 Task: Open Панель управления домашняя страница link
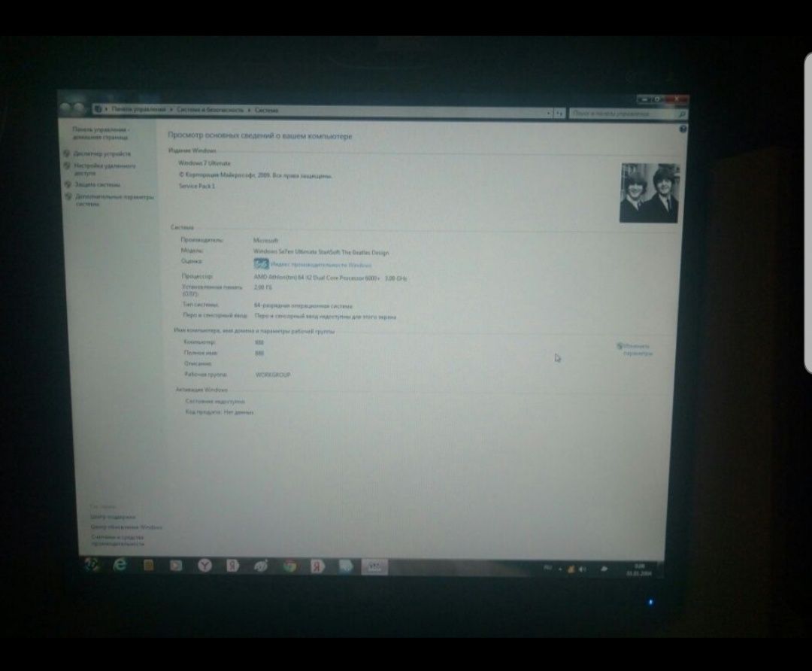[101, 133]
